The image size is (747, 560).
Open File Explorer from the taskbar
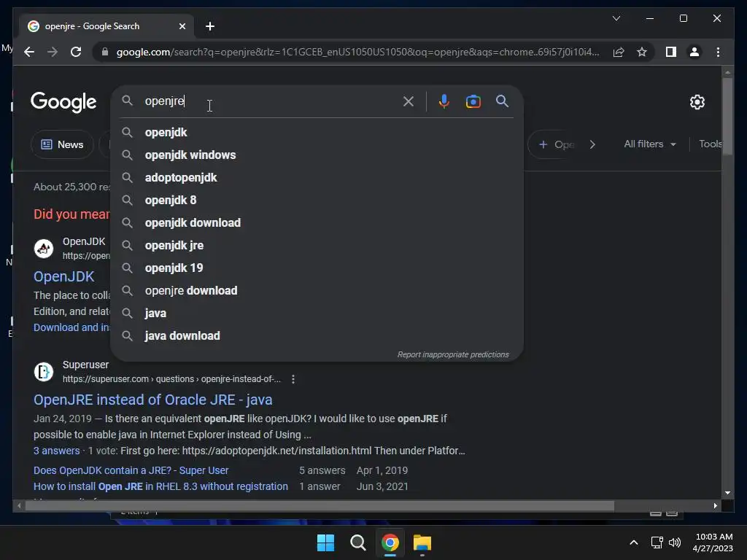pos(422,542)
